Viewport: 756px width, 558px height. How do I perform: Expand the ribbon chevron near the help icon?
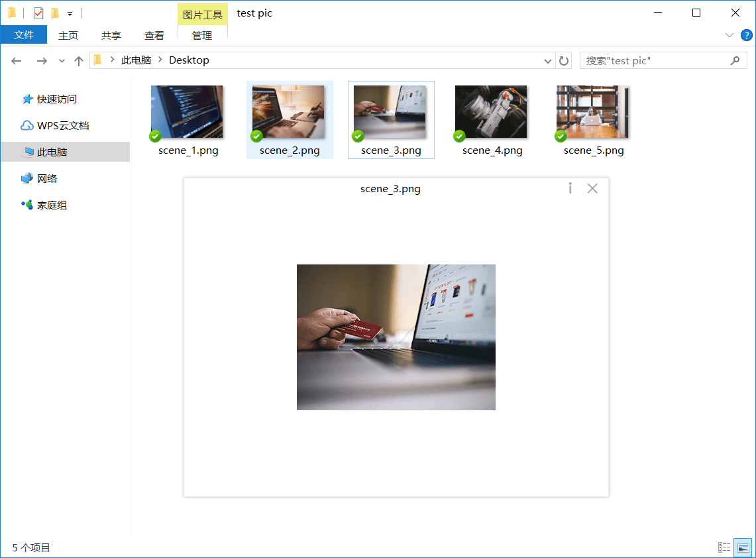pos(729,35)
